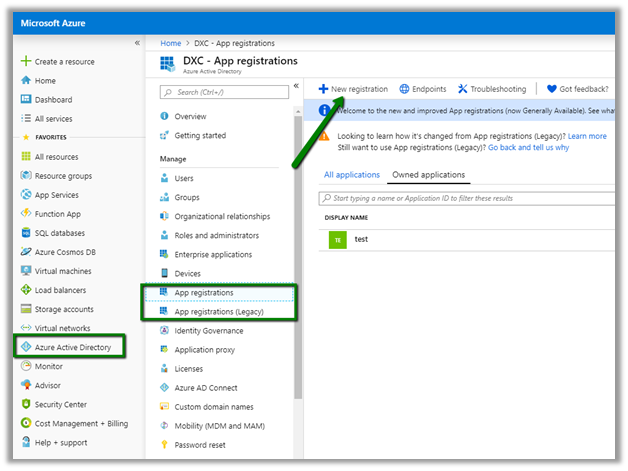
Task: Select the Owned applications tab
Action: (x=428, y=175)
